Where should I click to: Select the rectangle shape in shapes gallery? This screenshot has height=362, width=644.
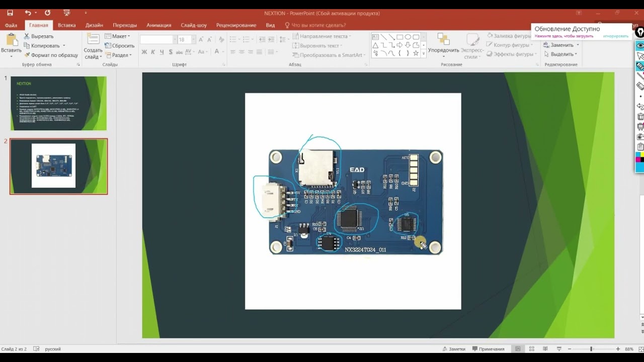coord(400,37)
